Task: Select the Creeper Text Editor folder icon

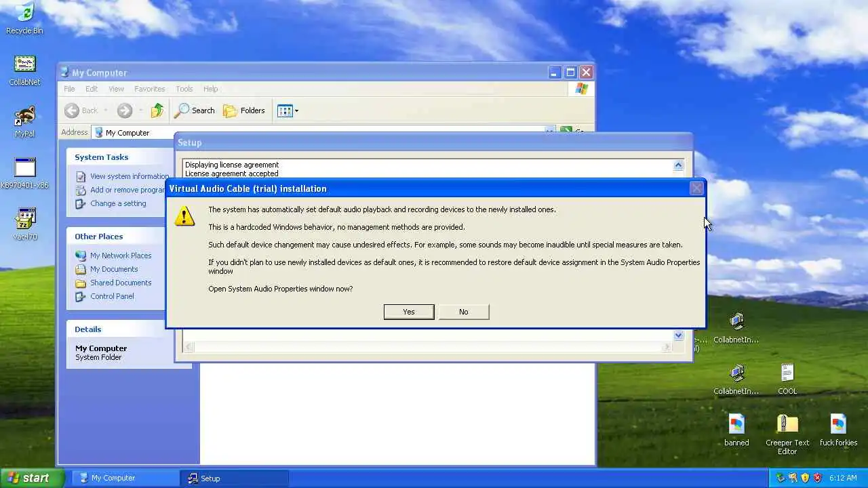Action: click(x=787, y=434)
